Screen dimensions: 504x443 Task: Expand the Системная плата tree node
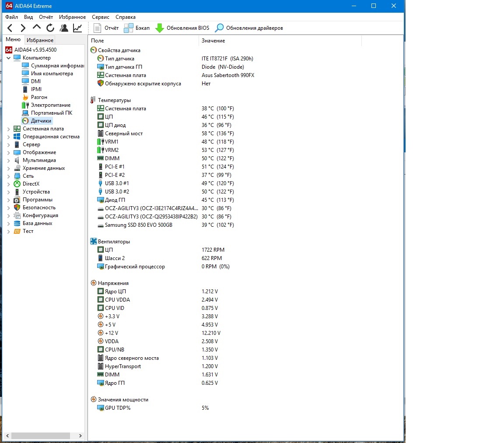click(9, 129)
